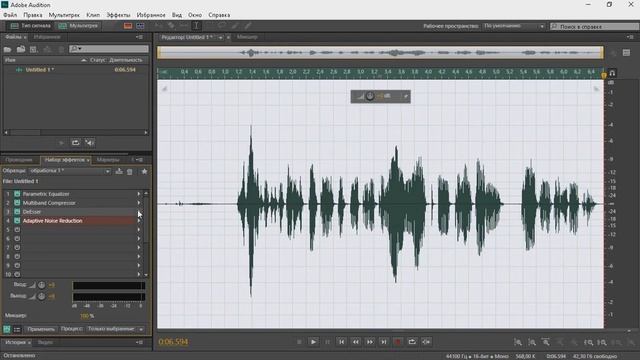The image size is (640, 360).
Task: Click the Play button
Action: [313, 342]
